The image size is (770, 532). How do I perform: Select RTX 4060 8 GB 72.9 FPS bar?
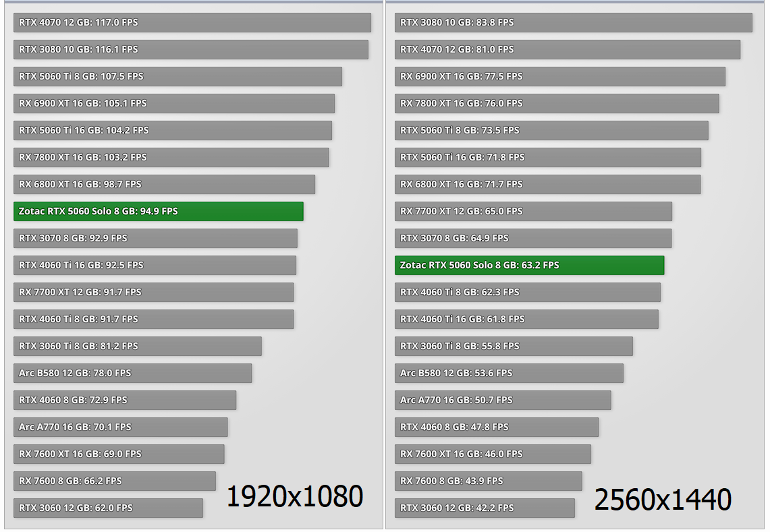tap(125, 401)
